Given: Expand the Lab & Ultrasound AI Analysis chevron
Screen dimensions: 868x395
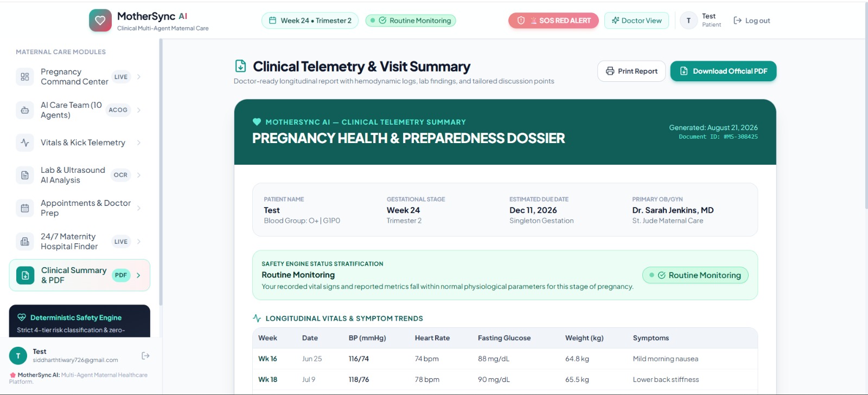Looking at the screenshot, I should tap(139, 175).
